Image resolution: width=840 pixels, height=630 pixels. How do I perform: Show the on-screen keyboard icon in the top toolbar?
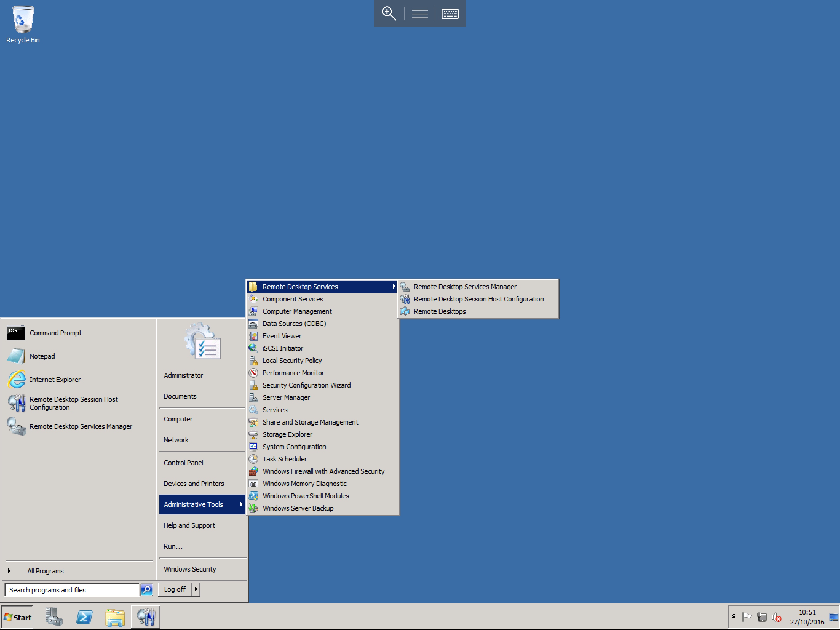click(450, 14)
